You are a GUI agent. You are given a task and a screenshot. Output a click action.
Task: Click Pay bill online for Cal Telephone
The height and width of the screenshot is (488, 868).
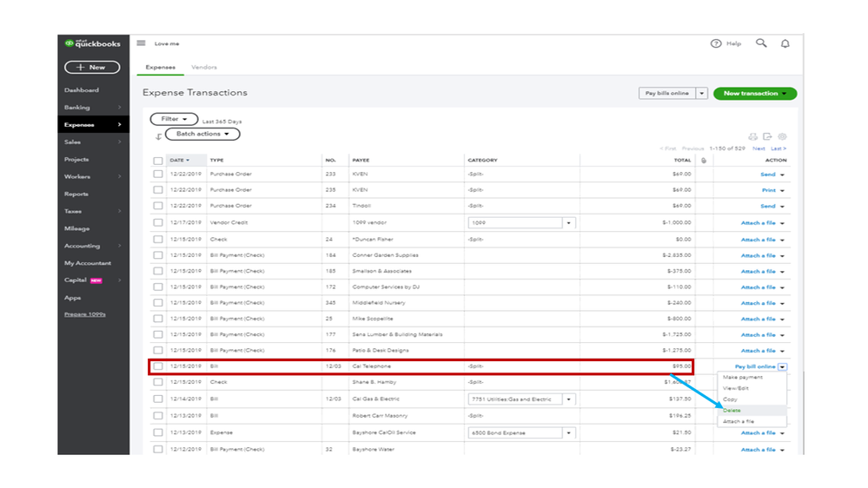click(x=755, y=366)
